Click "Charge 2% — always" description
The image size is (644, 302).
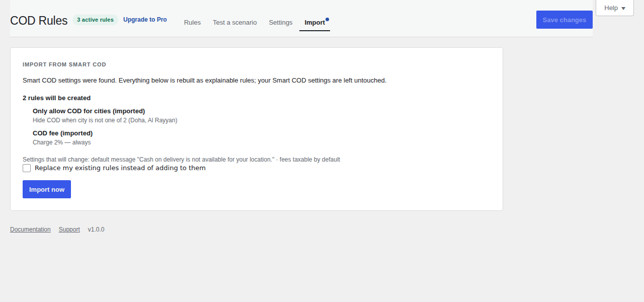coord(62,142)
